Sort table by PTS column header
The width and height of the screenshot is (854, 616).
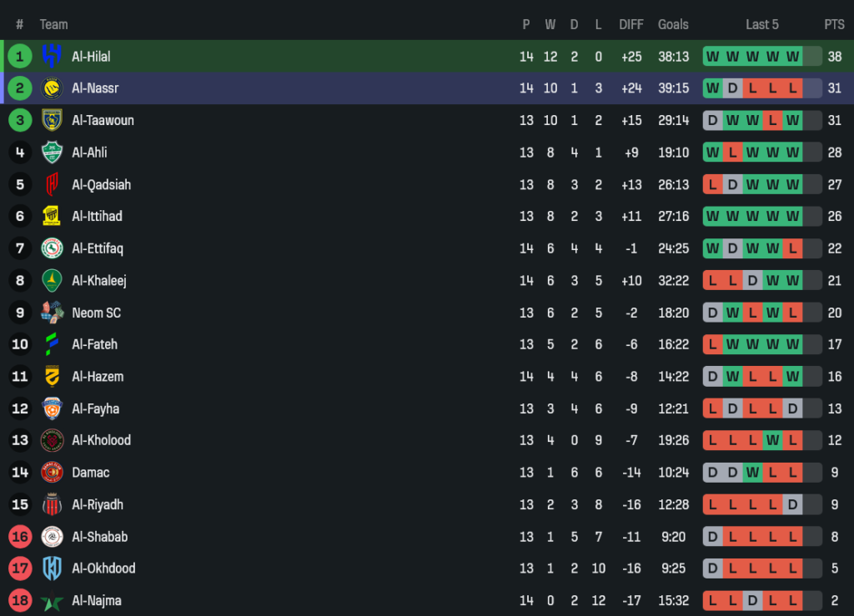click(x=834, y=24)
